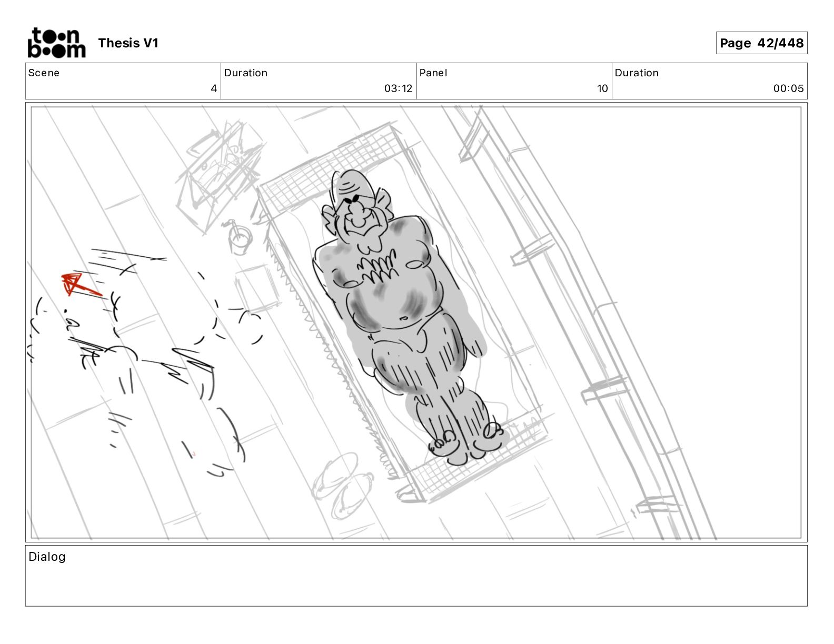This screenshot has width=834, height=644.
Task: Click the Toon Boom logo
Action: [56, 43]
